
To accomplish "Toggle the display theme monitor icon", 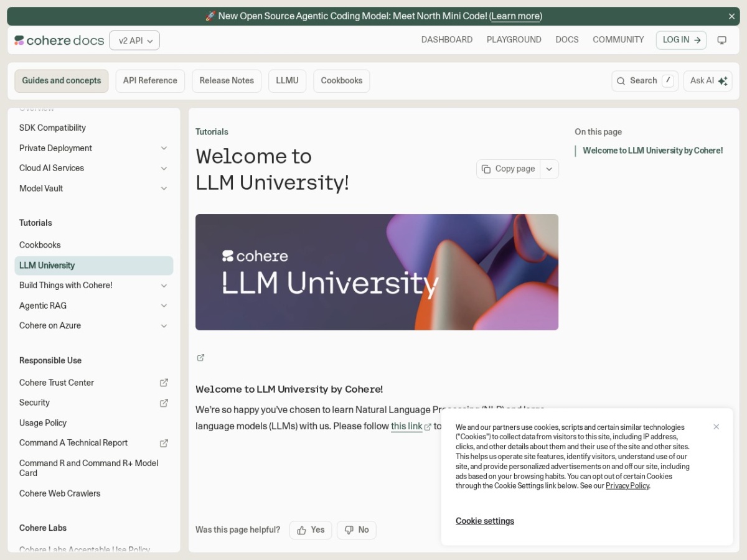I will pos(721,40).
